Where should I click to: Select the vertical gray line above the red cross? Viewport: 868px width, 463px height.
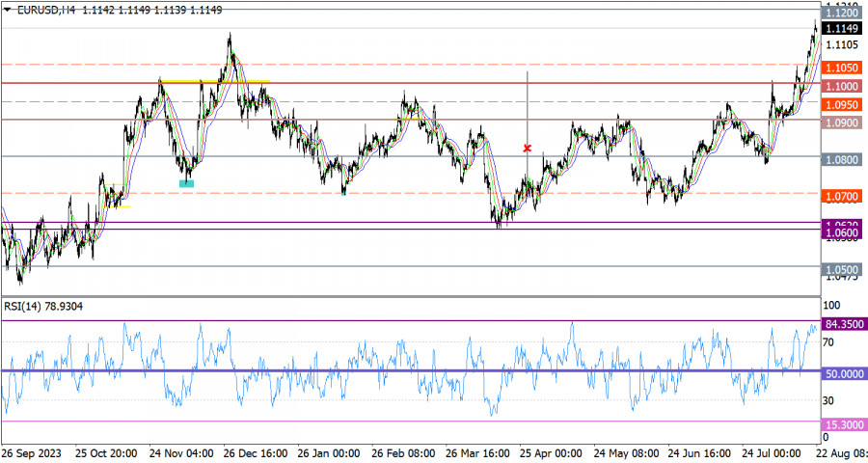point(527,106)
